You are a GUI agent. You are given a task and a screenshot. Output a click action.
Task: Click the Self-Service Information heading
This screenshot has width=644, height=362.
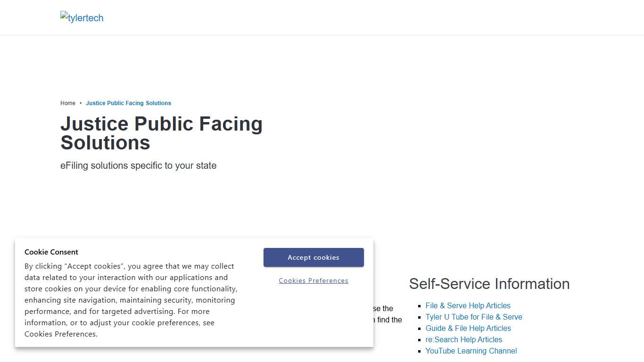point(489,284)
